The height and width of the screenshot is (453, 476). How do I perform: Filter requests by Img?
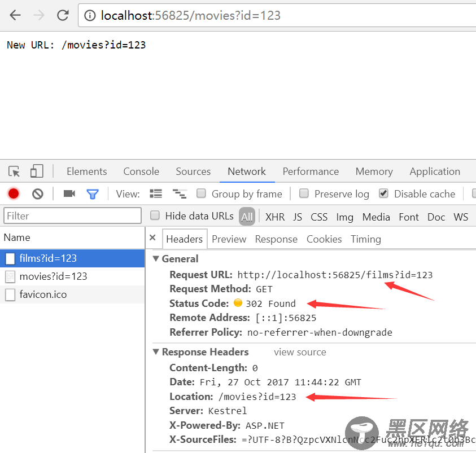[x=344, y=217]
